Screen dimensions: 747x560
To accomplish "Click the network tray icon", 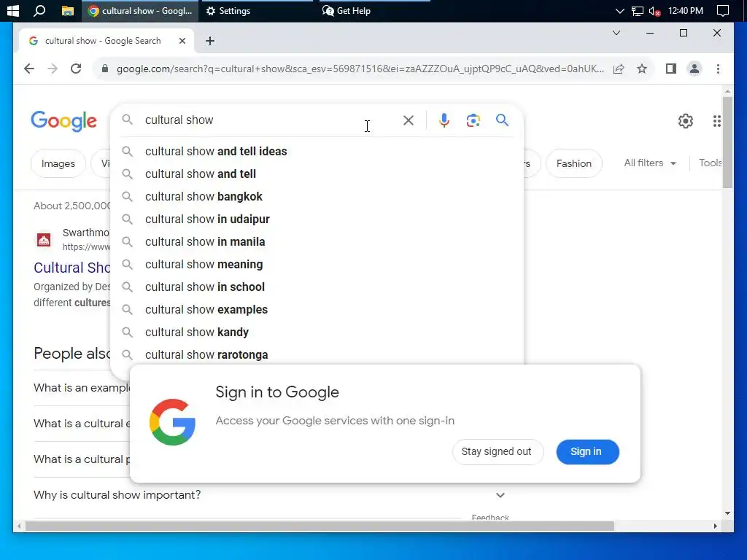I will click(x=637, y=11).
